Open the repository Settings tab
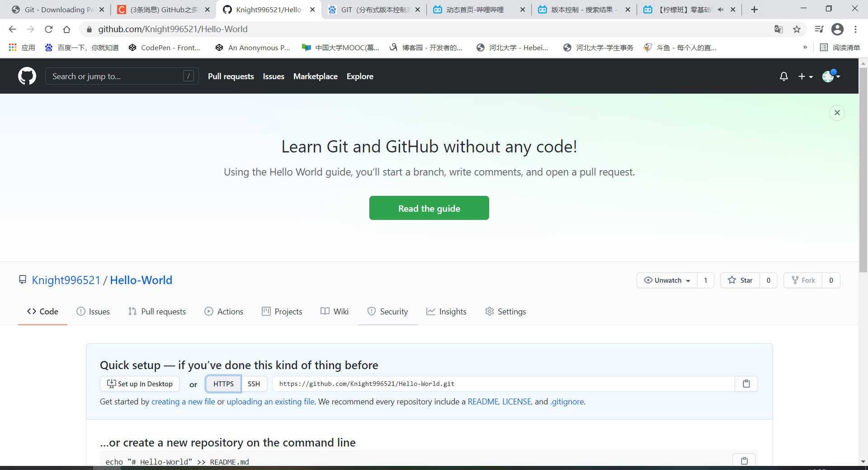This screenshot has height=470, width=868. [505, 311]
